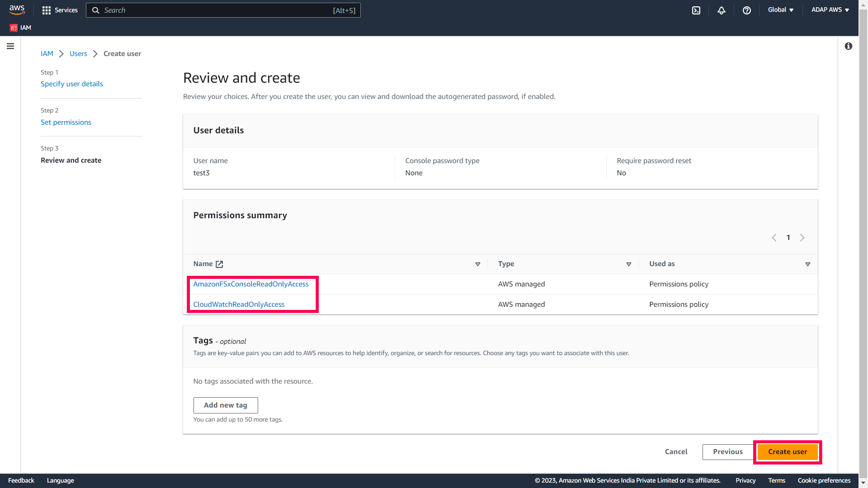Launch the CloudShell terminal icon
This screenshot has height=488, width=868.
click(x=696, y=10)
